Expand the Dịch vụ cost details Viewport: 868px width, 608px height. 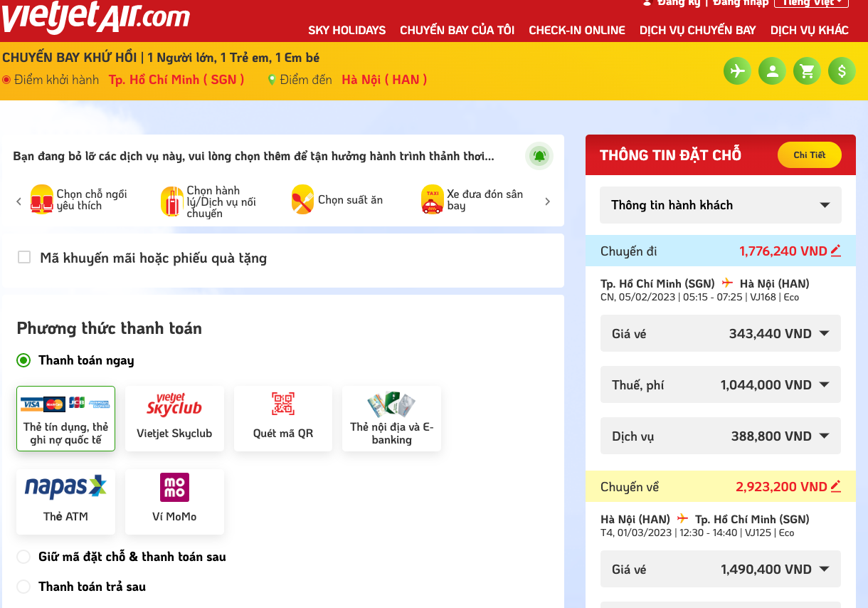[825, 436]
